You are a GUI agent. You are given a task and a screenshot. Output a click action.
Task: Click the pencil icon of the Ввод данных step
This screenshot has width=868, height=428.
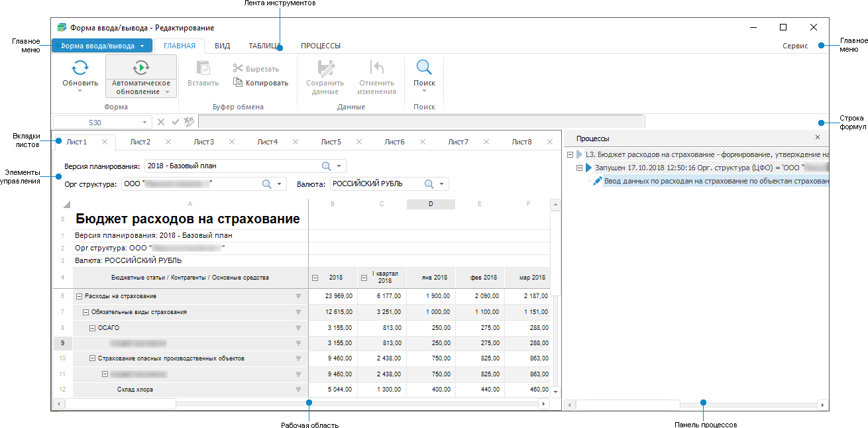[x=598, y=180]
